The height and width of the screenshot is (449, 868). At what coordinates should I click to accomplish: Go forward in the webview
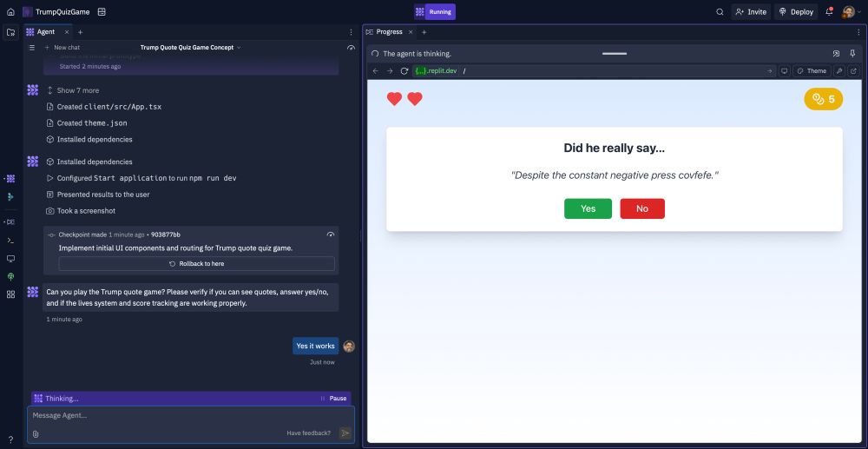[390, 71]
